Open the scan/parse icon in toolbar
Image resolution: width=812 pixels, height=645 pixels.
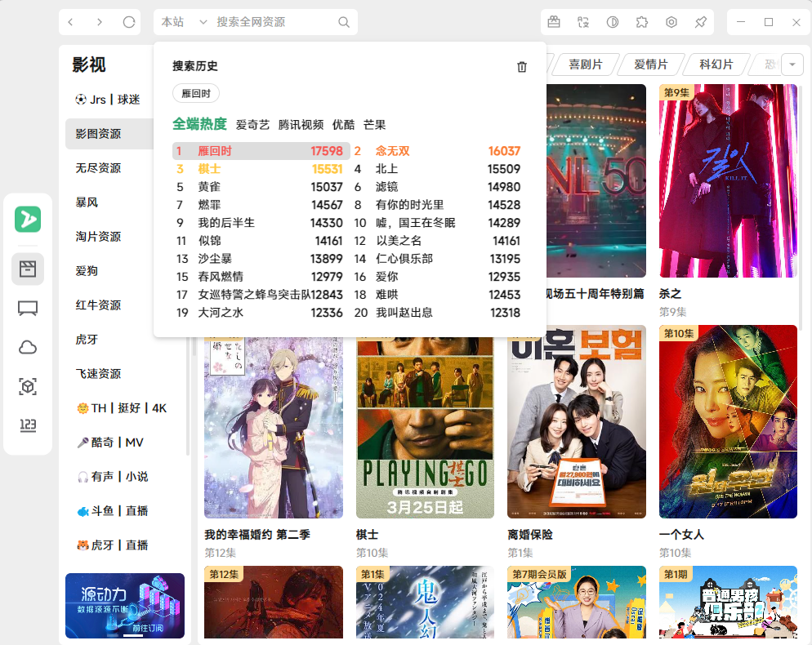tap(583, 22)
